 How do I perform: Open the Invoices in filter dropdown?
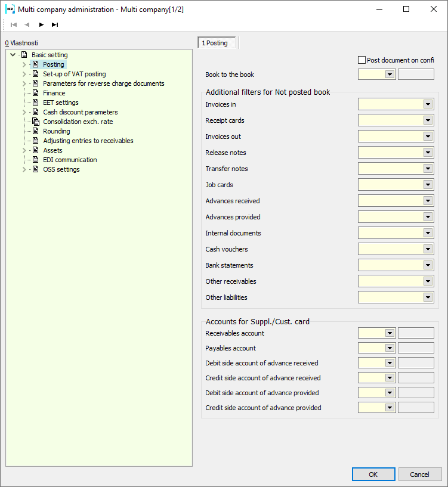[428, 104]
